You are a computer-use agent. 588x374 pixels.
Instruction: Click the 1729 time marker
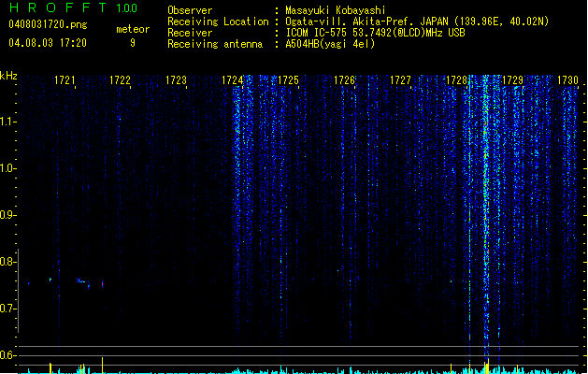512,80
